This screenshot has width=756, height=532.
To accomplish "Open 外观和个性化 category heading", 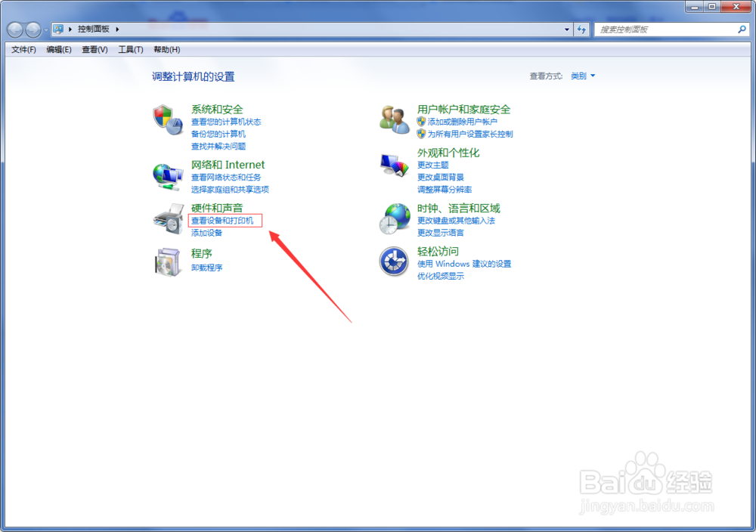I will coord(448,153).
